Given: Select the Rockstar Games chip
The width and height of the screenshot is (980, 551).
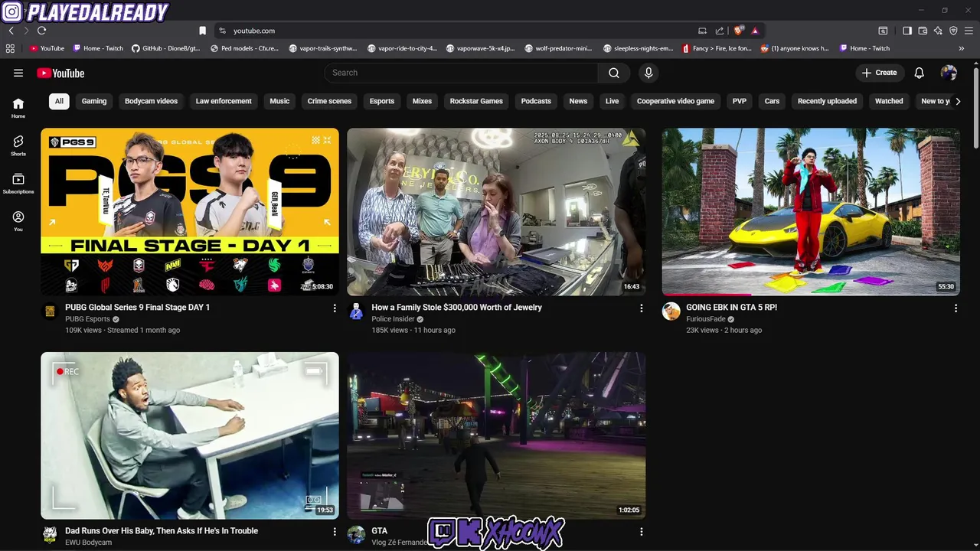Looking at the screenshot, I should click(x=476, y=101).
